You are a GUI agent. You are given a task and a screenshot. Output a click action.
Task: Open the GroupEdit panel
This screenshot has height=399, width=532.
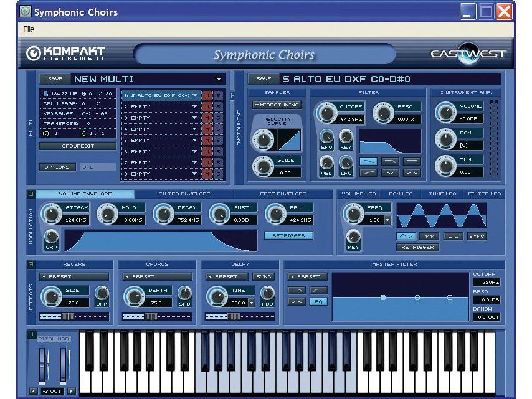click(78, 146)
